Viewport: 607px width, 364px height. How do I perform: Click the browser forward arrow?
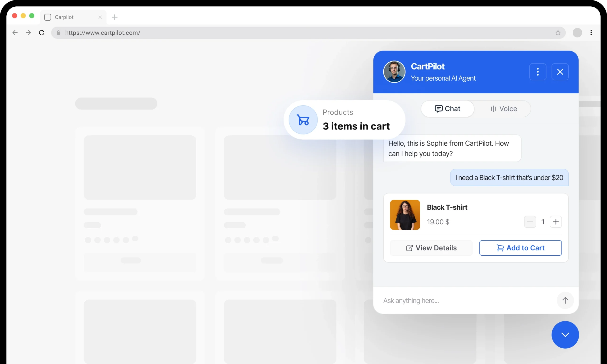(x=28, y=33)
